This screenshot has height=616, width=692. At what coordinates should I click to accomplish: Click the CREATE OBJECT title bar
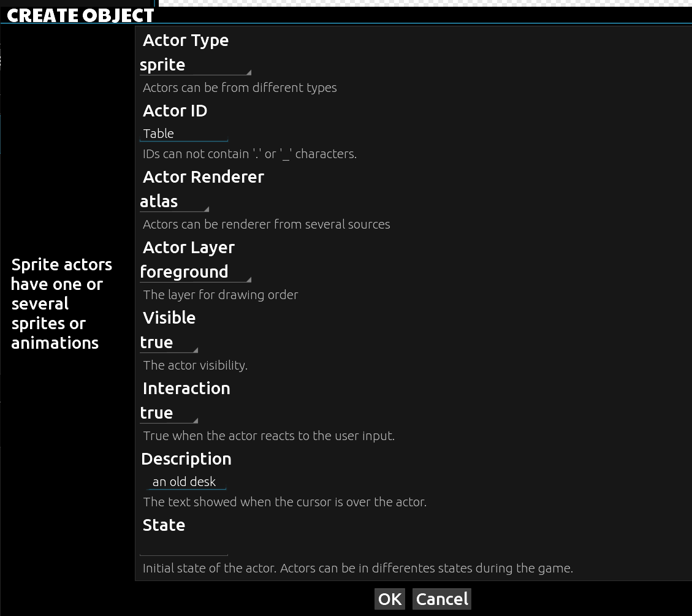[x=80, y=15]
